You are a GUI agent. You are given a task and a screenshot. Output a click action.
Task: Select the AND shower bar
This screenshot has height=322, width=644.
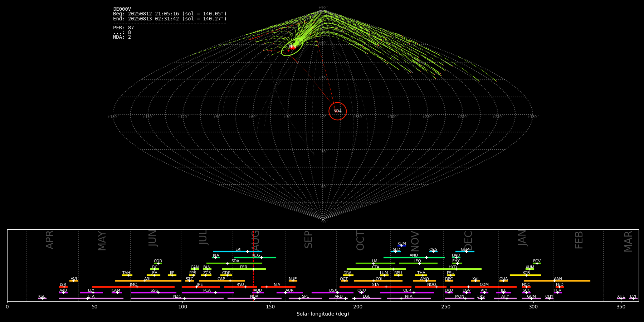coord(414,258)
